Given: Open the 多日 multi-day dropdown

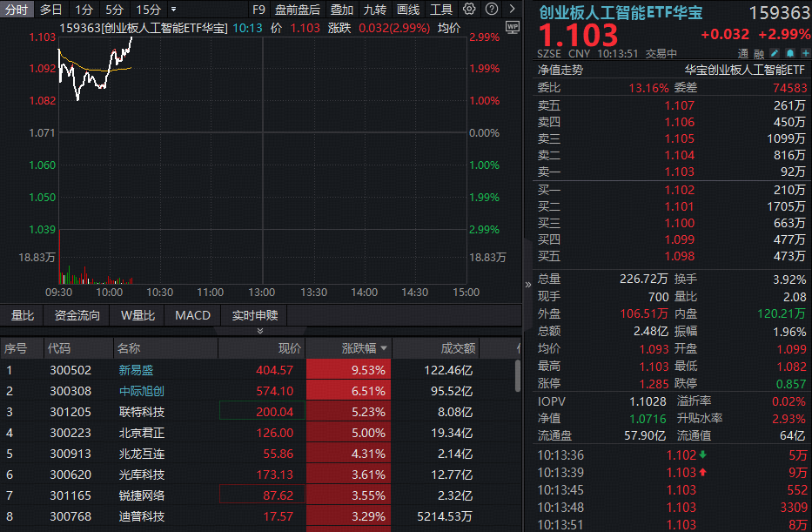Looking at the screenshot, I should coord(50,9).
